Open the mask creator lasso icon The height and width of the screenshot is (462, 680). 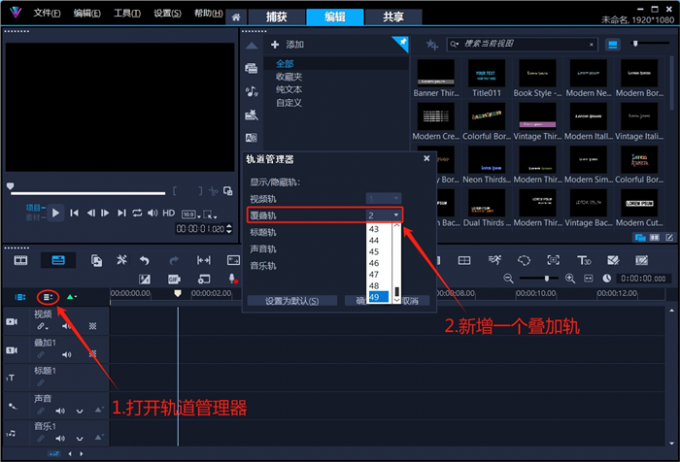(524, 260)
